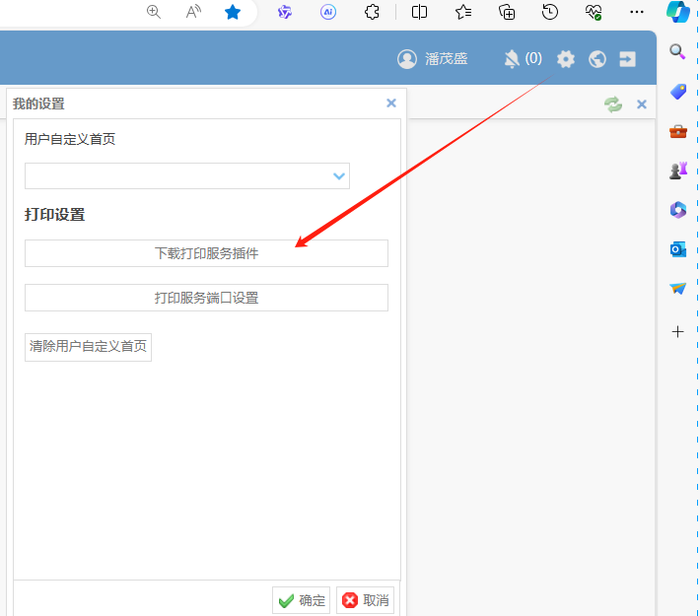Open the 潘茂盛 user account menu
This screenshot has width=700, height=616.
433,59
